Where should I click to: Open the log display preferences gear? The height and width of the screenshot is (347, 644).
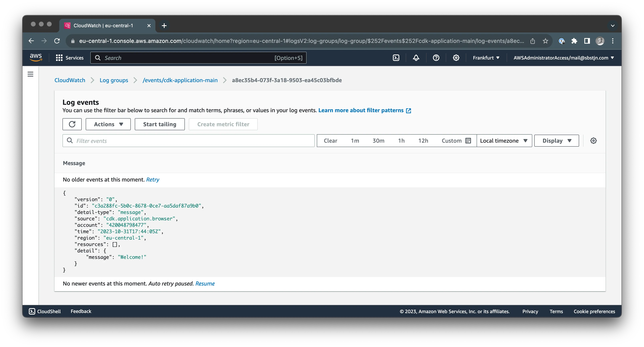point(594,141)
